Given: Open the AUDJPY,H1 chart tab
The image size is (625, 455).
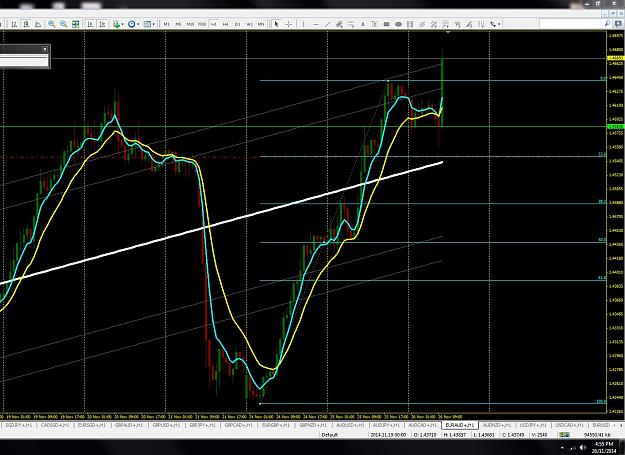Looking at the screenshot, I should click(x=386, y=426).
